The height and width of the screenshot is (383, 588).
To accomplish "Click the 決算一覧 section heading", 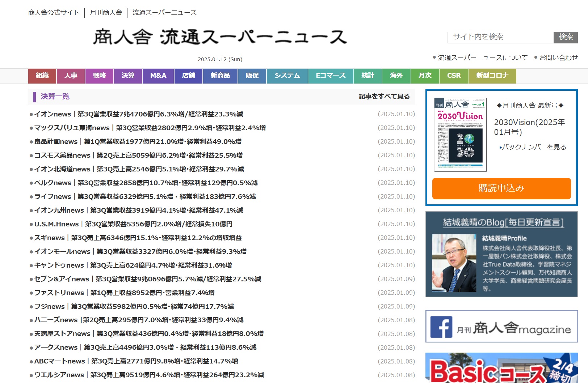I will (x=55, y=97).
